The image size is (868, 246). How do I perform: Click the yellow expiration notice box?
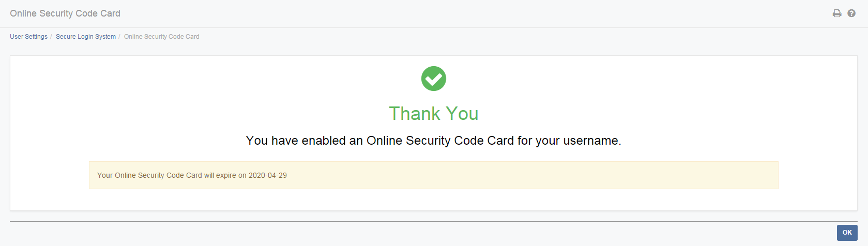tap(434, 175)
